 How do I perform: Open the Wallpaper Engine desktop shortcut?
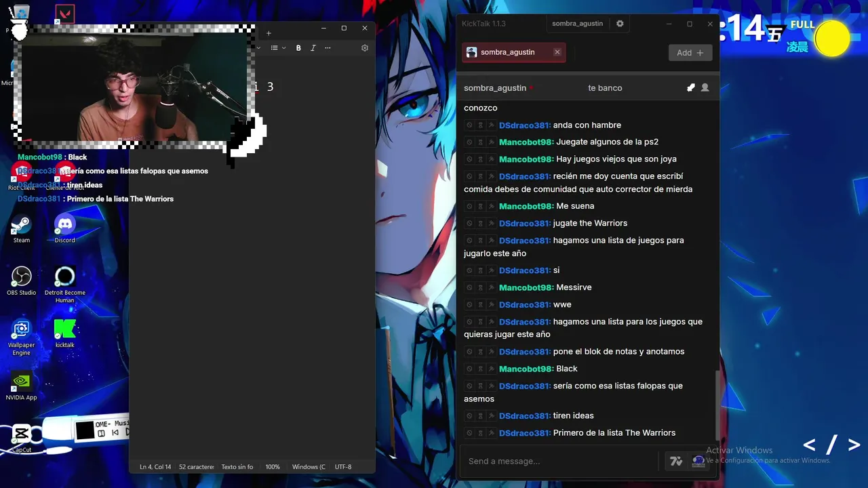(22, 337)
